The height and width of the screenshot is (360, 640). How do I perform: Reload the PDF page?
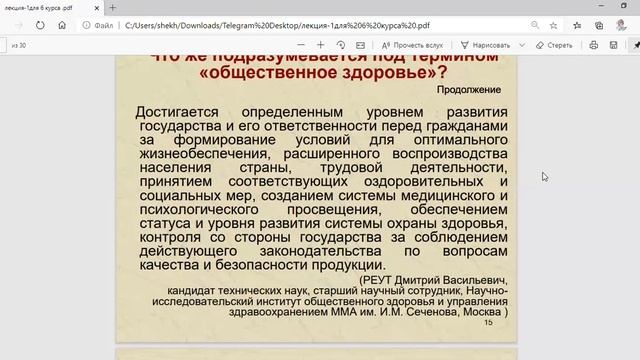click(40, 25)
